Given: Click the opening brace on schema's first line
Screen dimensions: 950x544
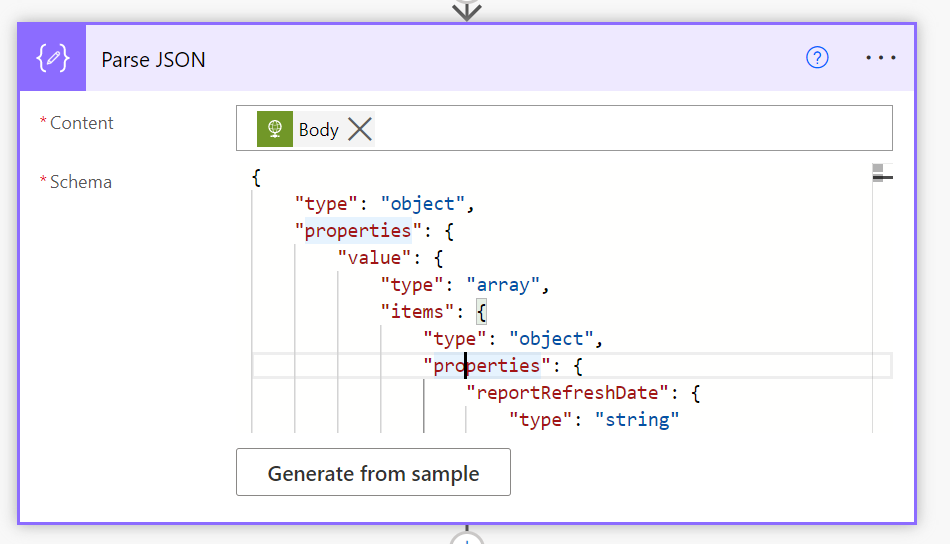Looking at the screenshot, I should (x=257, y=178).
